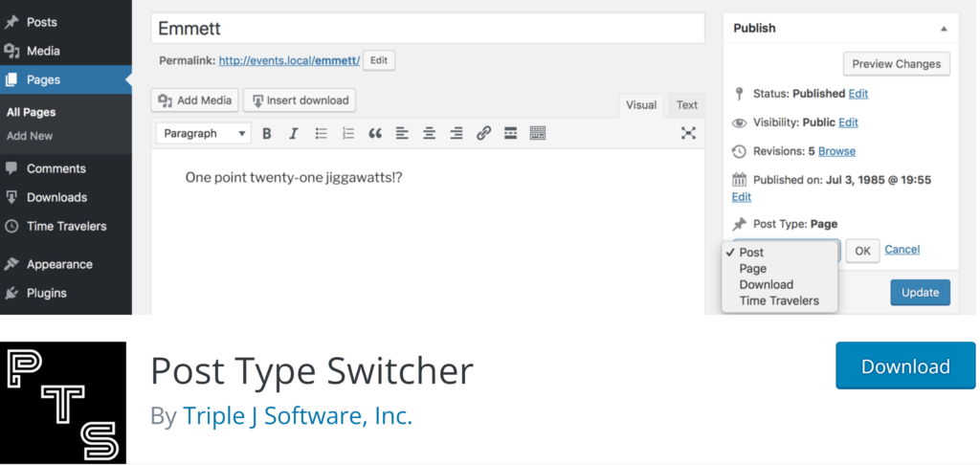Click the Appearance brush icon
Image resolution: width=980 pixels, height=465 pixels.
(11, 264)
